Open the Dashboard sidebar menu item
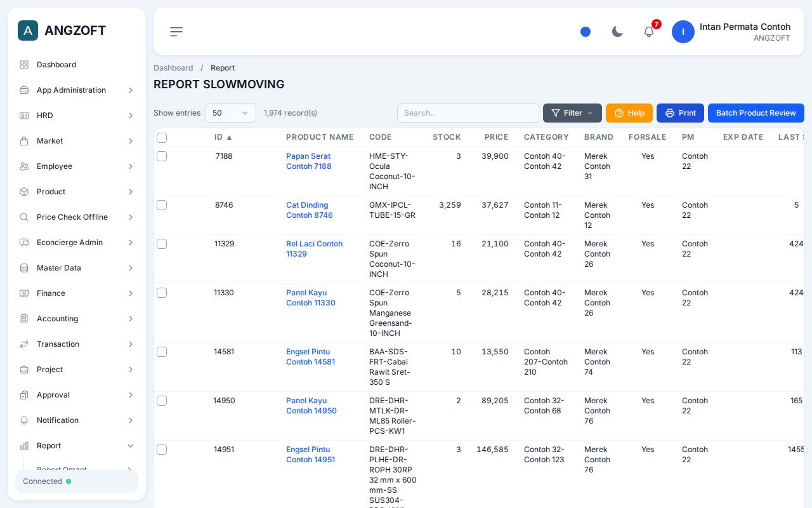This screenshot has width=812, height=508. [77, 65]
